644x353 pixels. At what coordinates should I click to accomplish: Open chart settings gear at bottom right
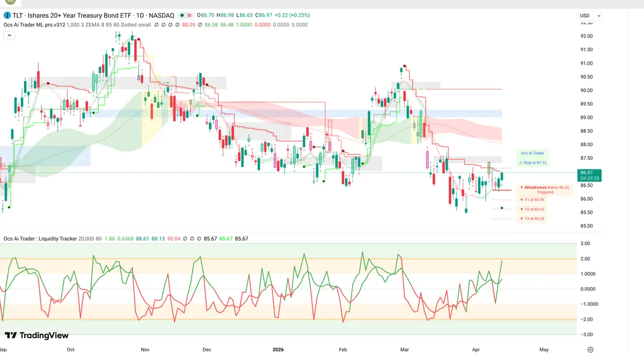point(590,349)
